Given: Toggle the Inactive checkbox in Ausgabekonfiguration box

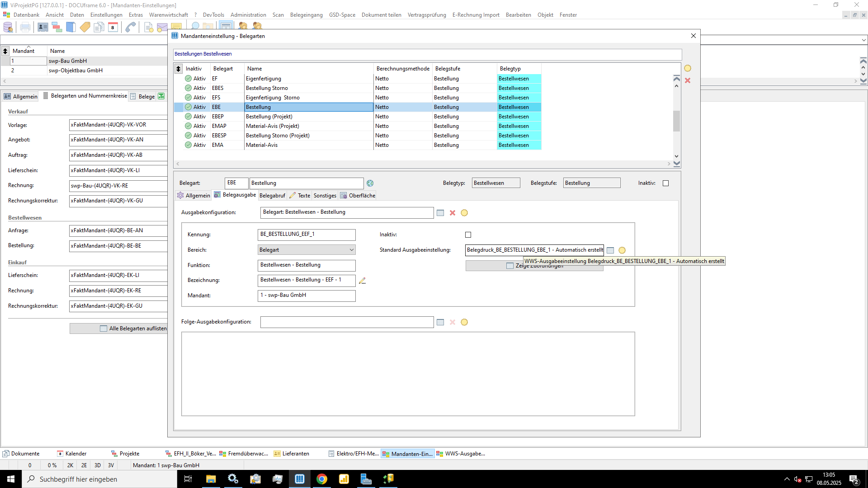Looking at the screenshot, I should pyautogui.click(x=468, y=235).
